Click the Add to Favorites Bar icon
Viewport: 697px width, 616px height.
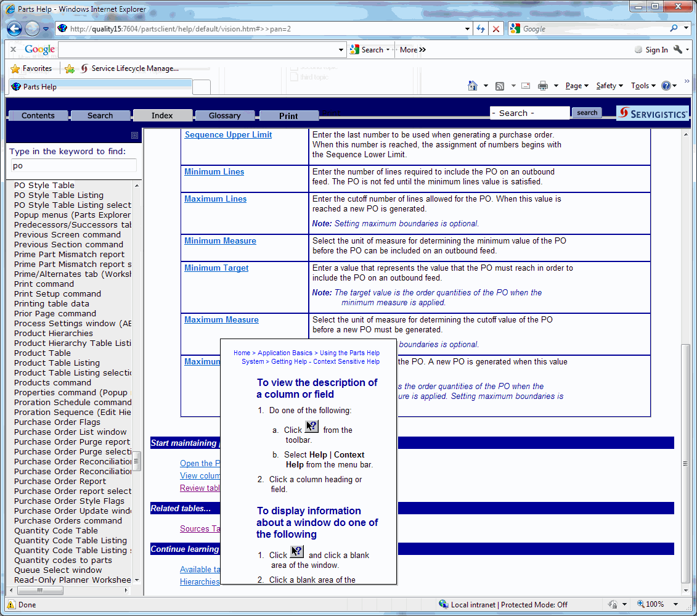[x=70, y=68]
